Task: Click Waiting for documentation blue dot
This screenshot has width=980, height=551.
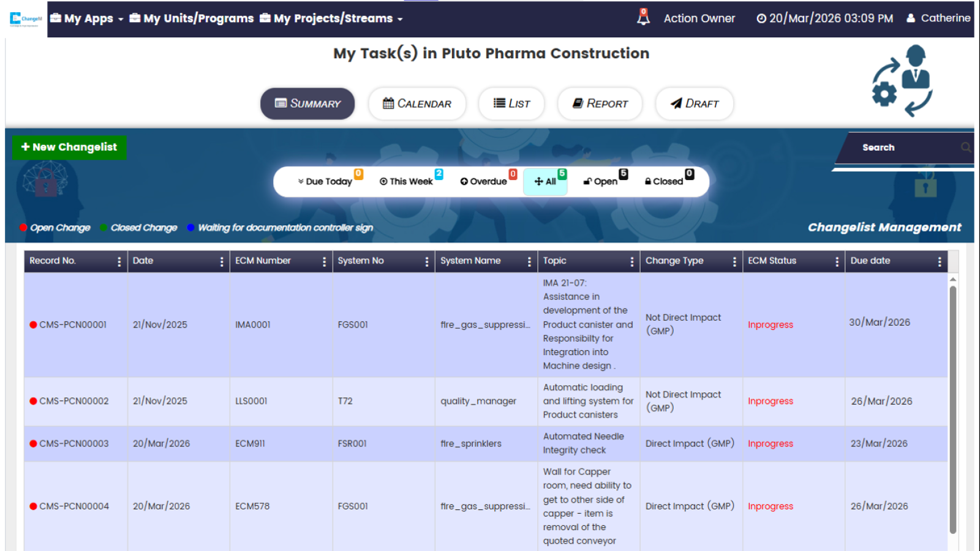Action: [x=191, y=228]
